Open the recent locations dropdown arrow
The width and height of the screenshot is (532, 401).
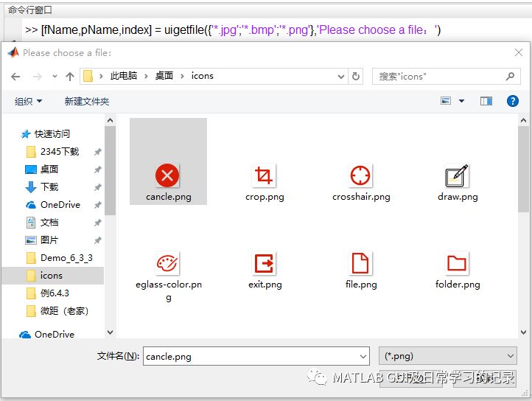pos(55,77)
